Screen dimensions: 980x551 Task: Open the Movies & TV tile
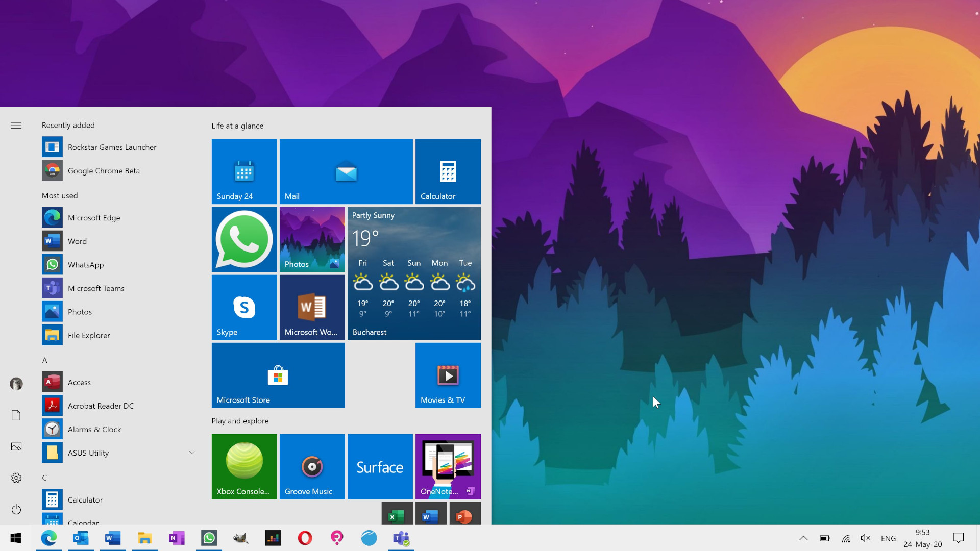(448, 375)
